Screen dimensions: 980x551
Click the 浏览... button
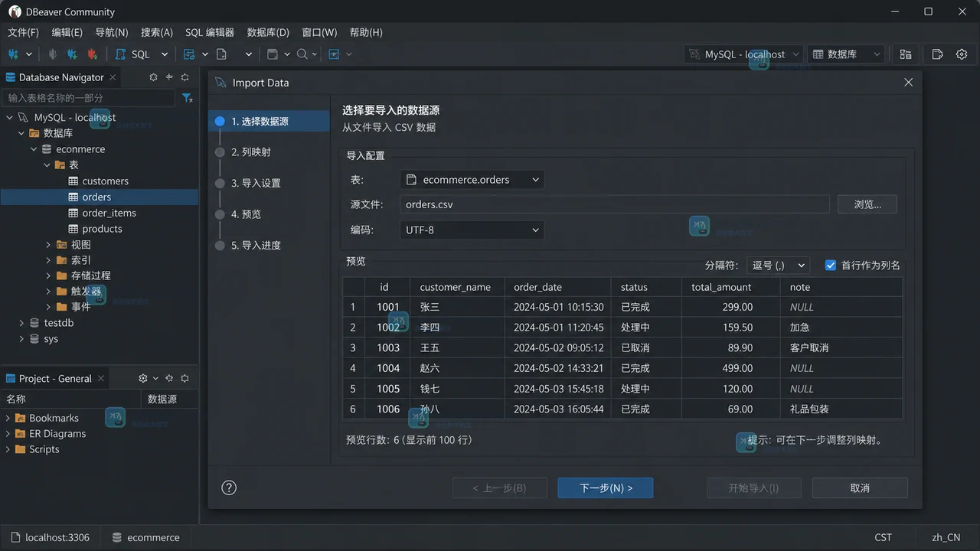(867, 204)
